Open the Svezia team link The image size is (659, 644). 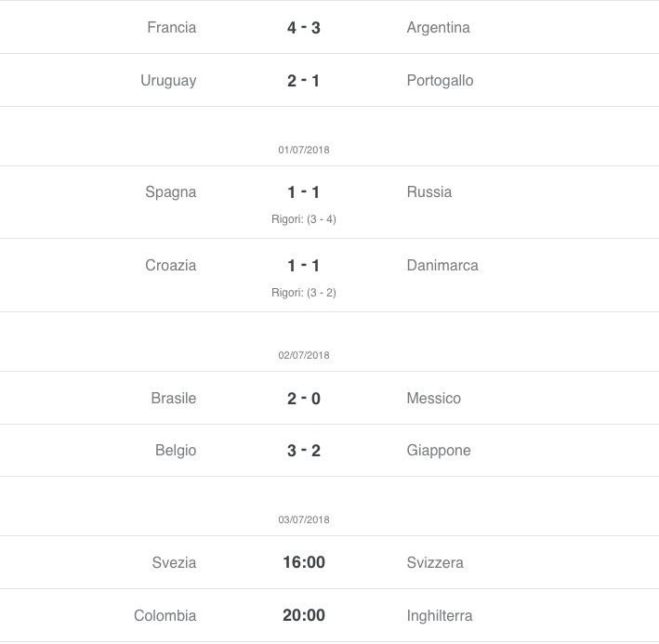tap(174, 562)
